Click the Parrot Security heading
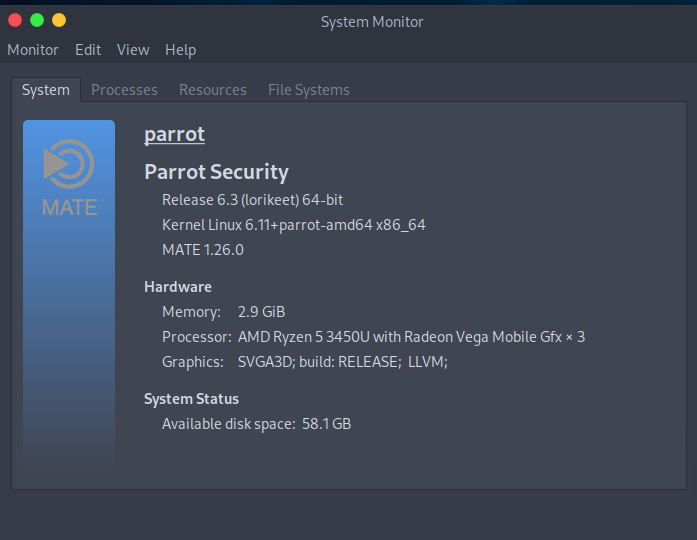The height and width of the screenshot is (540, 697). click(x=216, y=172)
